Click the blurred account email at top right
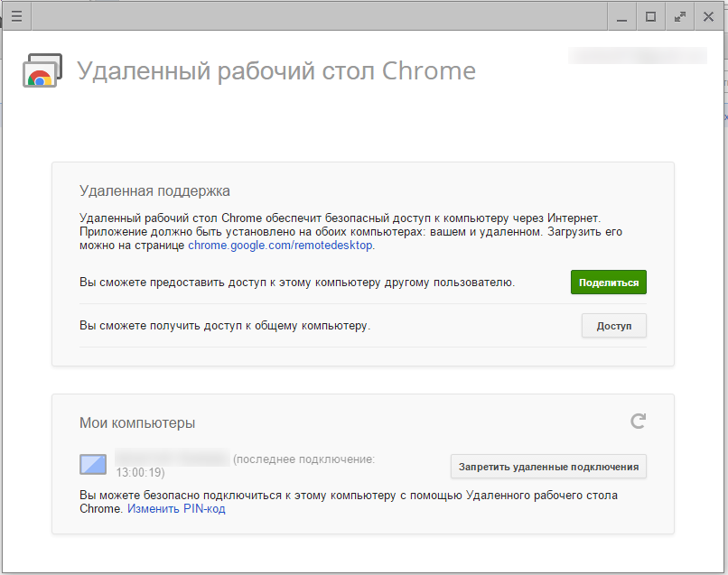This screenshot has height=575, width=728. point(638,56)
